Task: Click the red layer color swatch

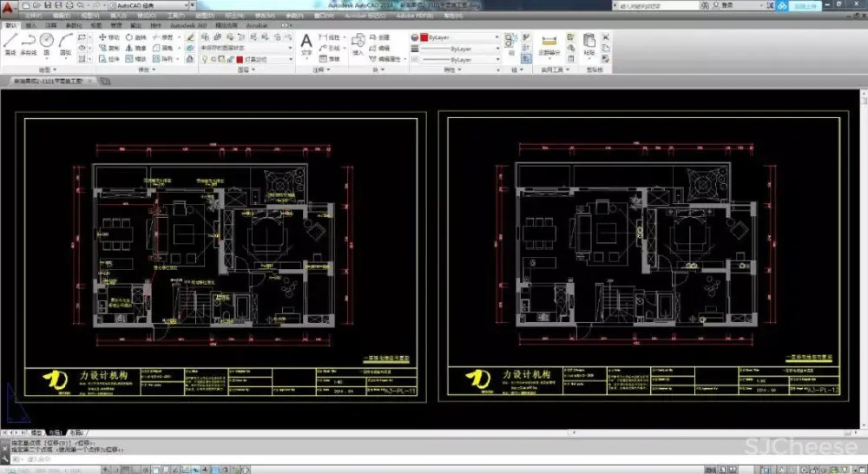Action: pyautogui.click(x=240, y=59)
